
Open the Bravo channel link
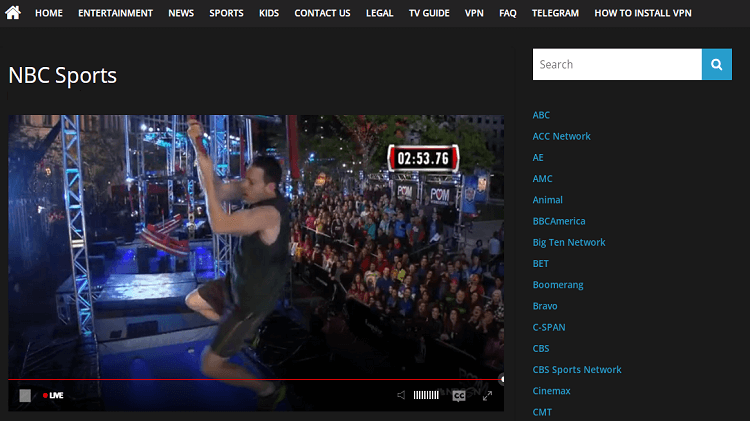pos(545,306)
